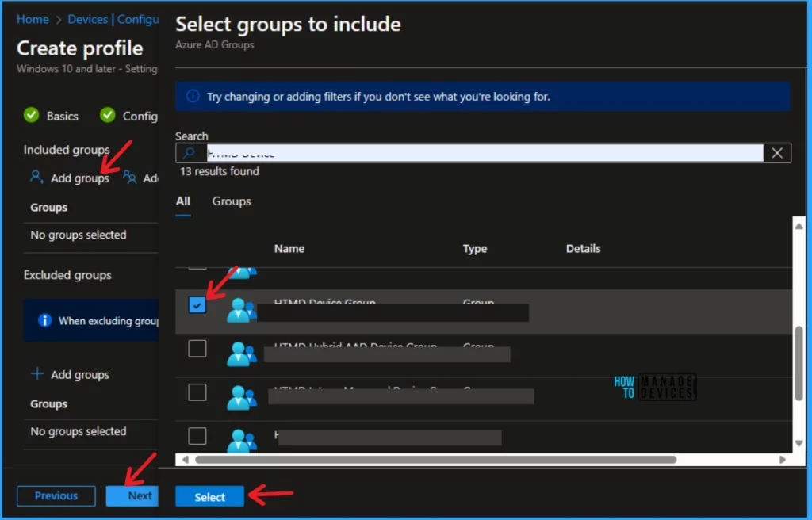Click the group icon in the last visible row
The width and height of the screenshot is (812, 520).
coord(241,441)
